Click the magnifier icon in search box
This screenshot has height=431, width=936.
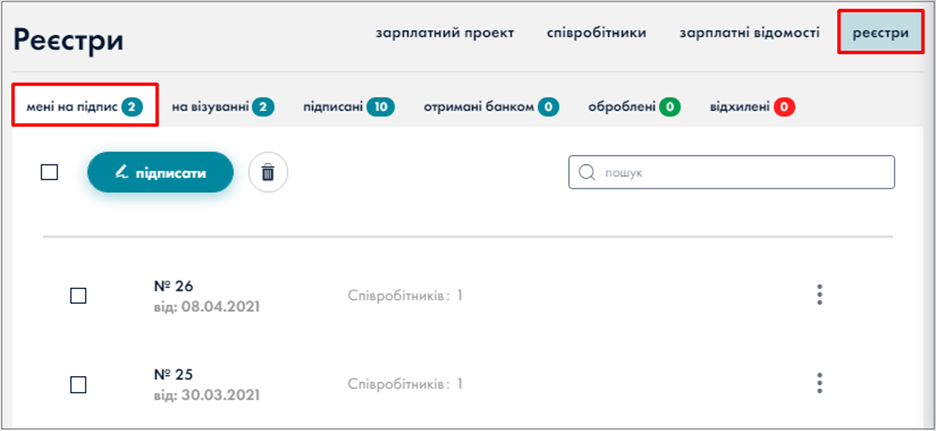[587, 172]
